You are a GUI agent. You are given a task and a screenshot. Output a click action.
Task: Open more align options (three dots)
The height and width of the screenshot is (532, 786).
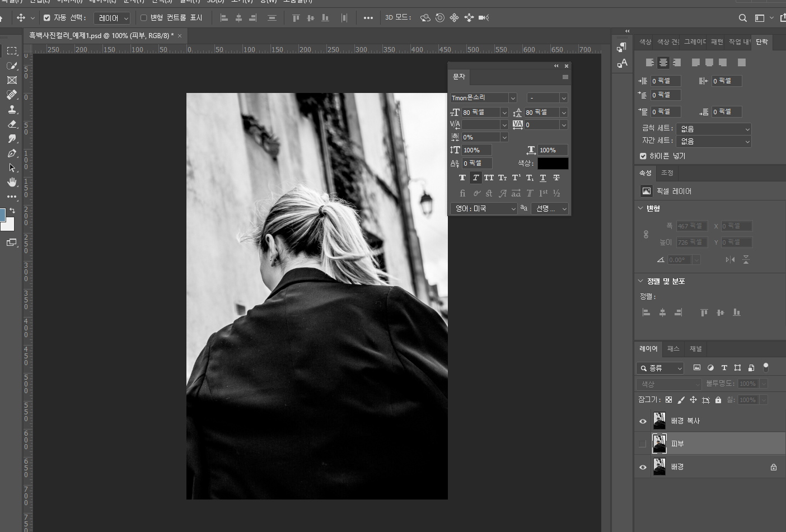point(368,18)
